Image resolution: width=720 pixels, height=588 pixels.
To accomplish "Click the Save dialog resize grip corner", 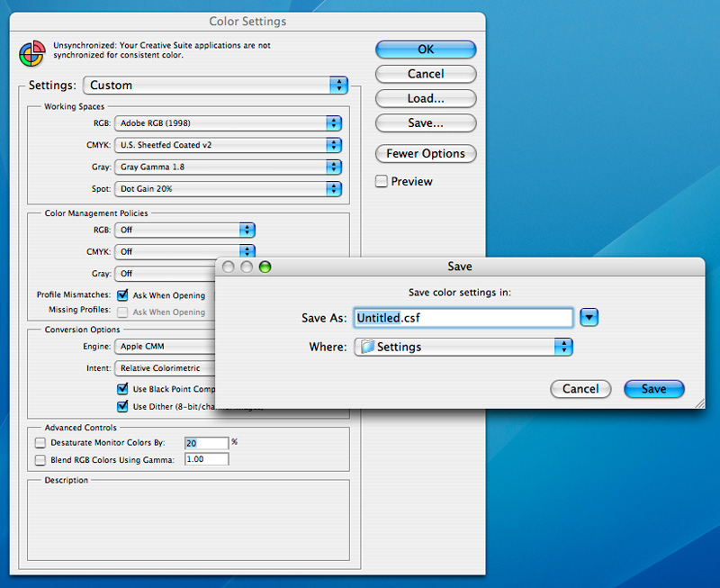I will point(700,403).
